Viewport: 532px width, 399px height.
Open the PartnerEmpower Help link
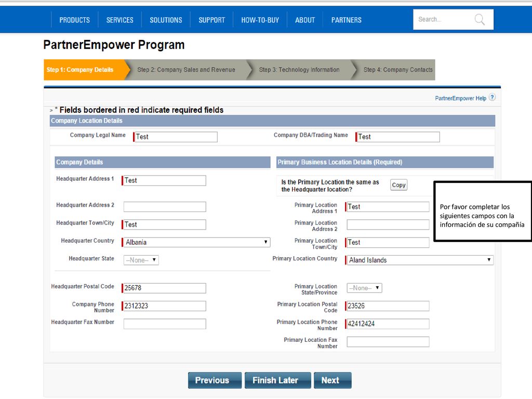coord(460,98)
